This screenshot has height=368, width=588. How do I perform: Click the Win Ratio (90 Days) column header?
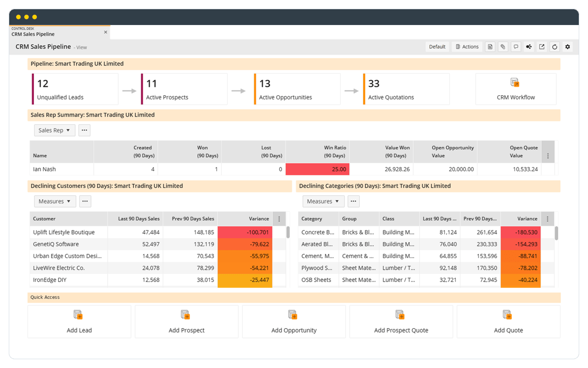317,152
